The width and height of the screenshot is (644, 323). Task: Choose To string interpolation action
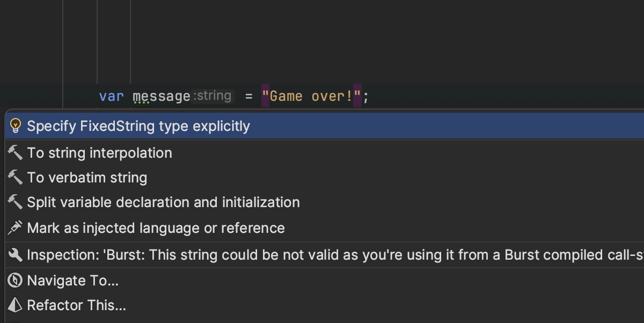(100, 153)
